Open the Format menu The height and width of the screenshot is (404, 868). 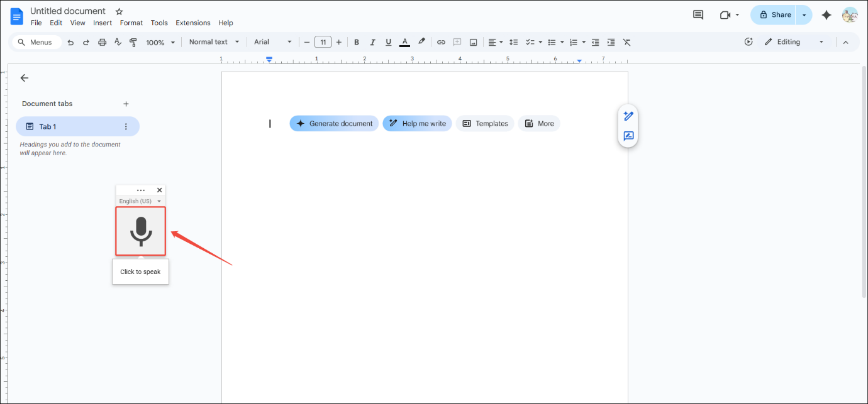click(131, 23)
